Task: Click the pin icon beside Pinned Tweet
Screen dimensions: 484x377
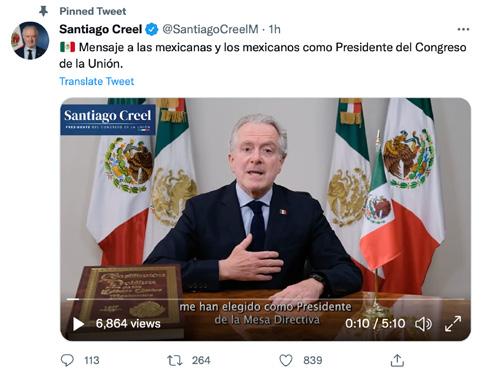Action: 43,11
